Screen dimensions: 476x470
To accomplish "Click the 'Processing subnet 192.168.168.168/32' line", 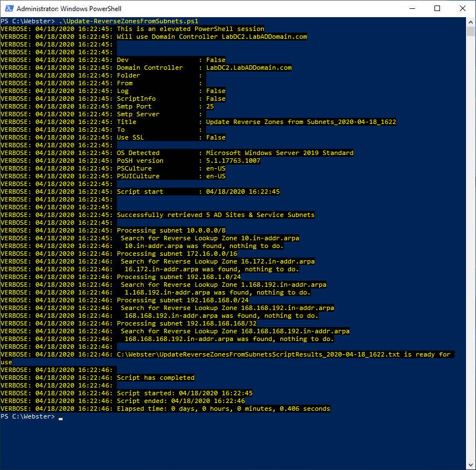I will 186,323.
